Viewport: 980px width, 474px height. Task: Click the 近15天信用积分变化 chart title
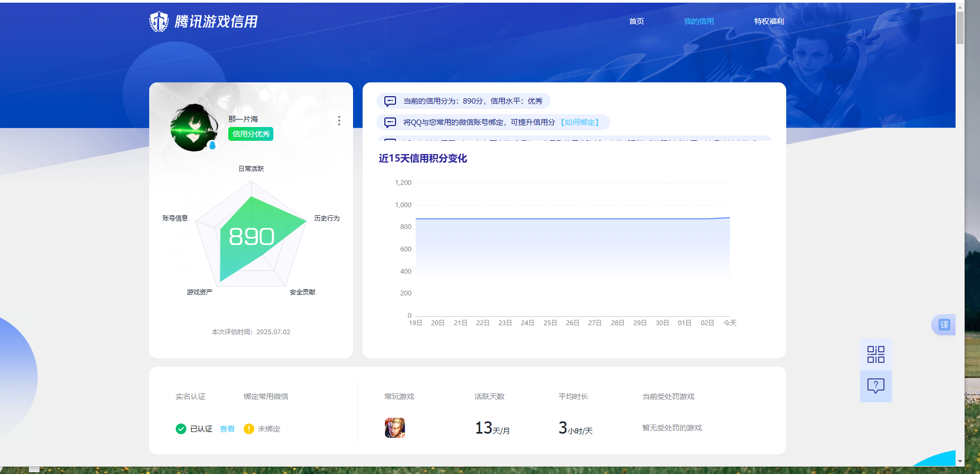[423, 158]
